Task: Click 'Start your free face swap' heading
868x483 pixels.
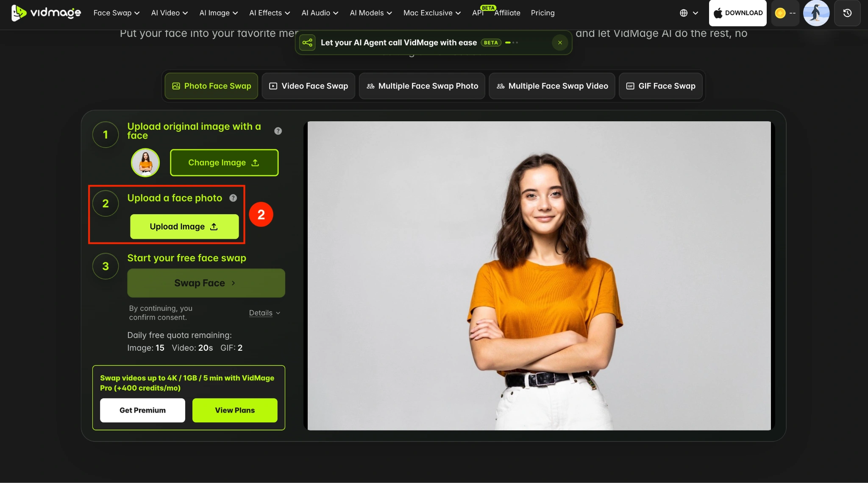Action: [x=186, y=258]
